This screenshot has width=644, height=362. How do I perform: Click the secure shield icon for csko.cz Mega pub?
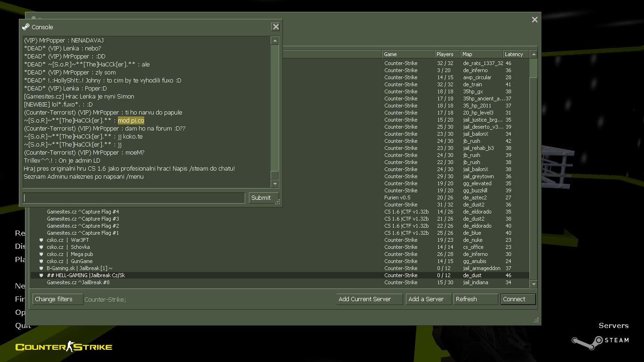(41, 254)
